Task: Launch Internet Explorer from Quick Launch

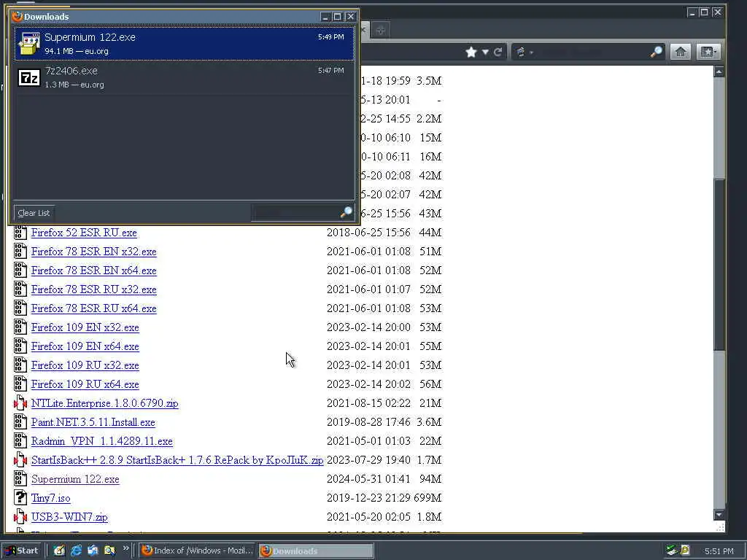Action: [76, 551]
